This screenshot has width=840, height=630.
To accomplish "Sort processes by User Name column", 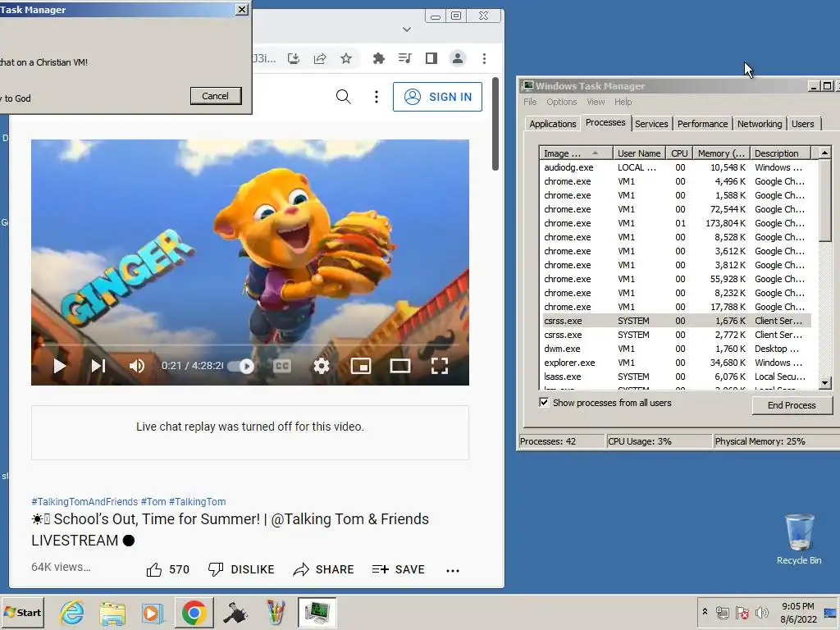I will [639, 153].
